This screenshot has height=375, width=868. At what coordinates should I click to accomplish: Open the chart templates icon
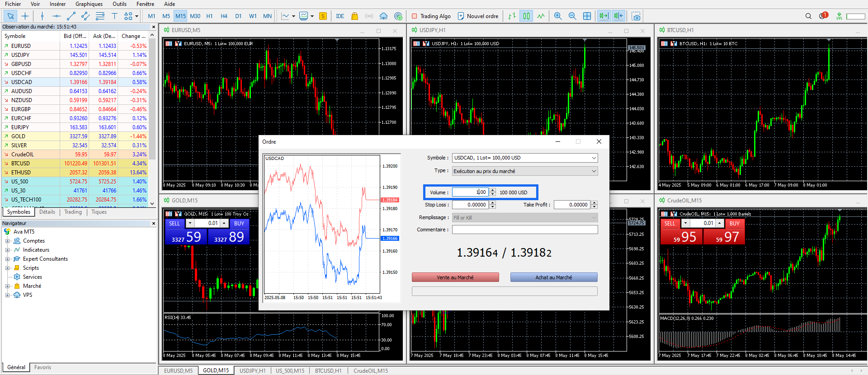click(x=304, y=16)
